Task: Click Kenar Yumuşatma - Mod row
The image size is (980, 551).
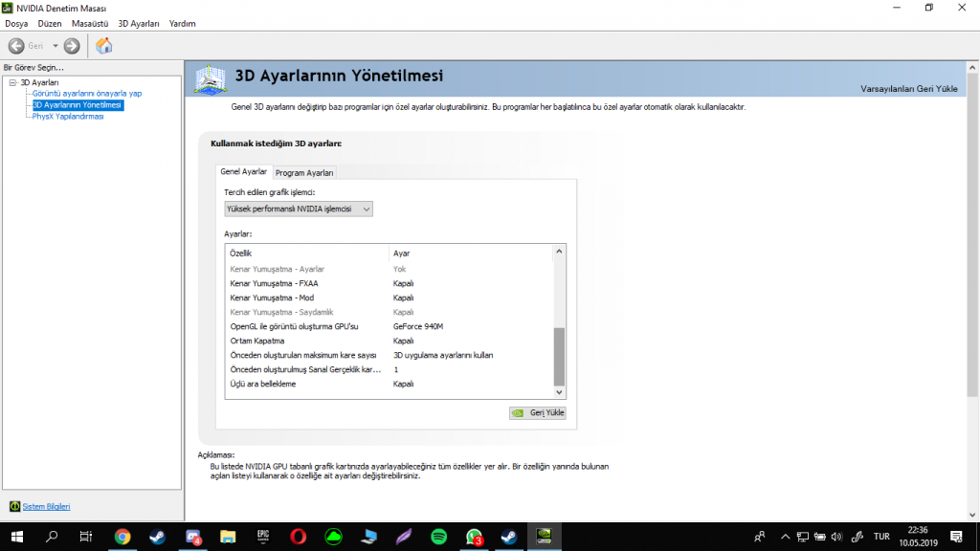Action: [389, 298]
